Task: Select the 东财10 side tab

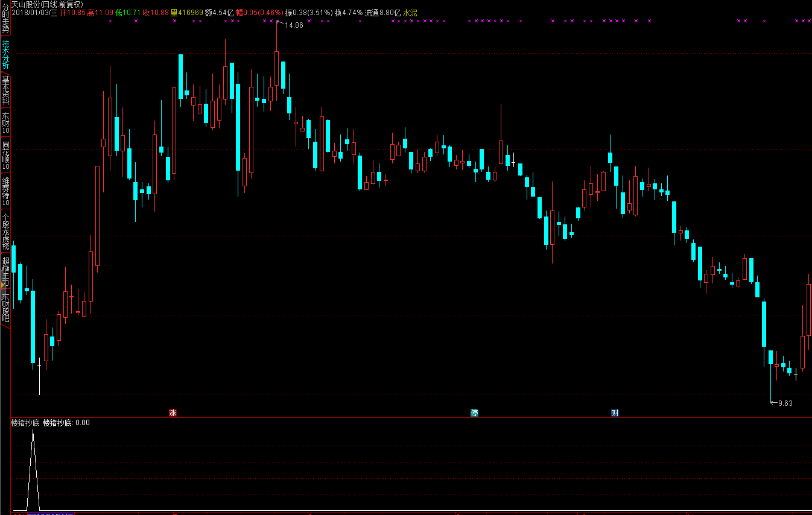Action: coord(5,123)
